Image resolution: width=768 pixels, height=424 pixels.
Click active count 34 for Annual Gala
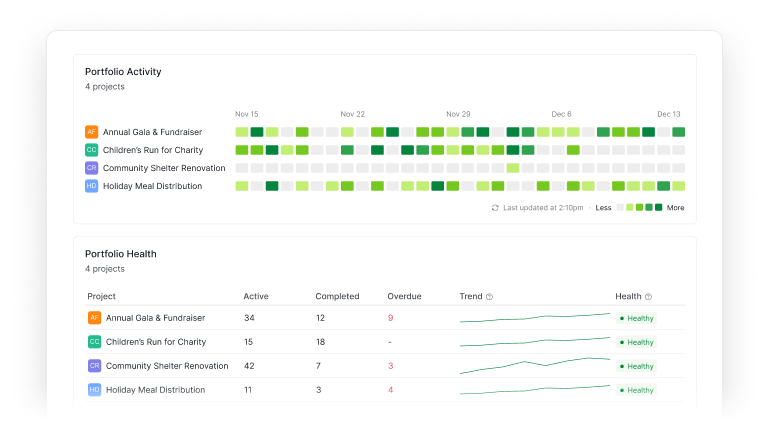point(249,318)
